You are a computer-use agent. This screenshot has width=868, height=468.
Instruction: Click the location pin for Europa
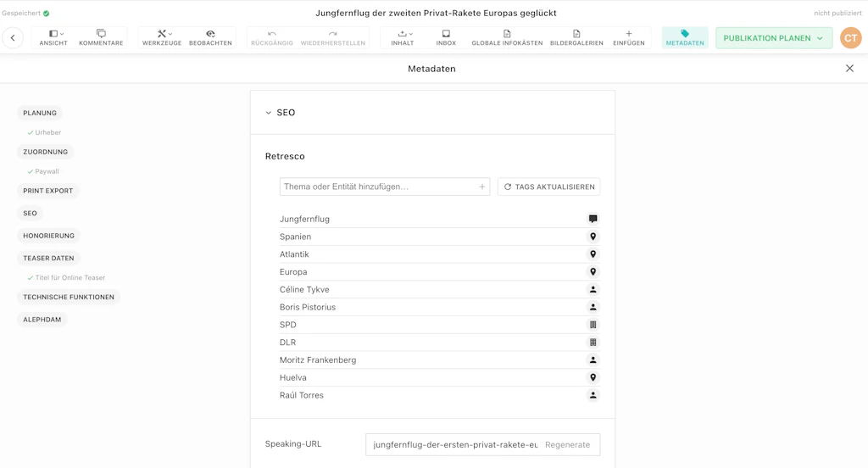(593, 272)
